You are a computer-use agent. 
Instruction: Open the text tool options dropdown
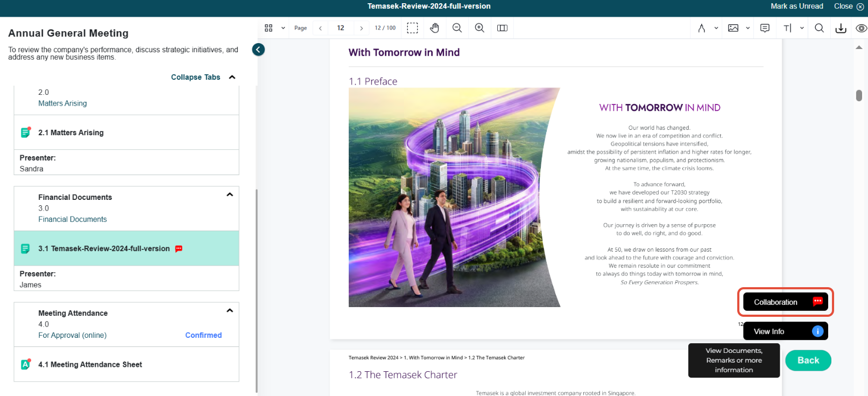pyautogui.click(x=802, y=28)
